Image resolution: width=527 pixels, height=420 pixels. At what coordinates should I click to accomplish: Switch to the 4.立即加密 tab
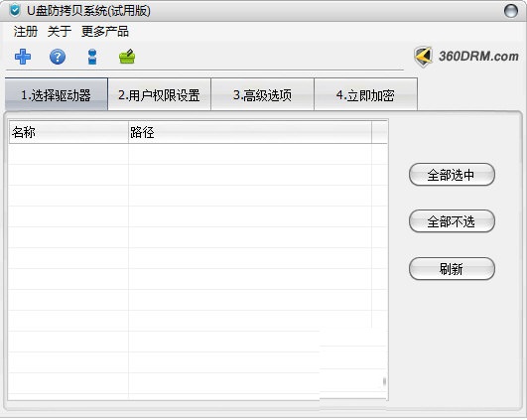point(365,95)
